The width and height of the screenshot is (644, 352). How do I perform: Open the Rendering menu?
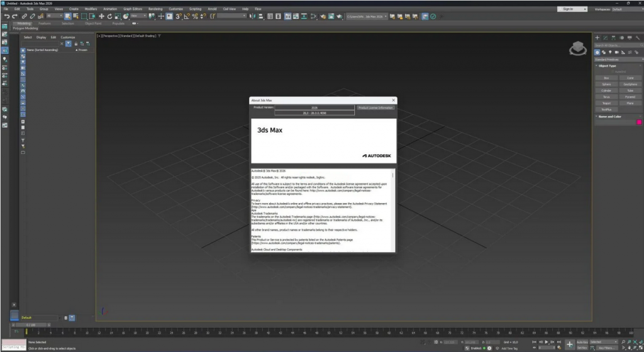coord(155,9)
